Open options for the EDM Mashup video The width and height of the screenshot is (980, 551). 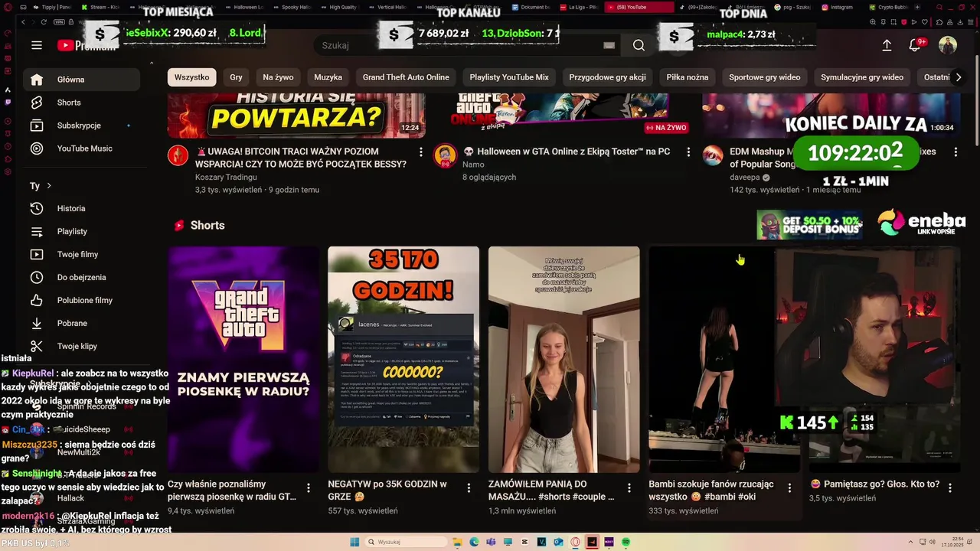(x=955, y=152)
